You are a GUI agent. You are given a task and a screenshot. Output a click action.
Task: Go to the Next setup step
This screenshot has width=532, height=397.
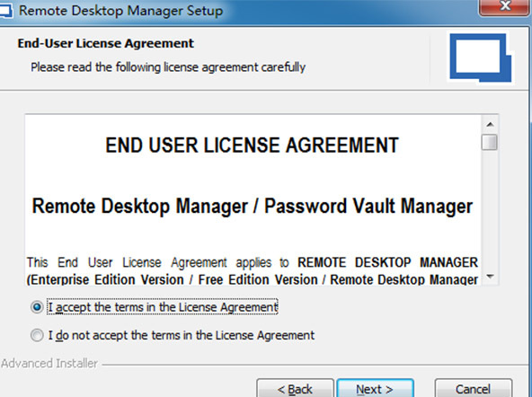tap(375, 389)
